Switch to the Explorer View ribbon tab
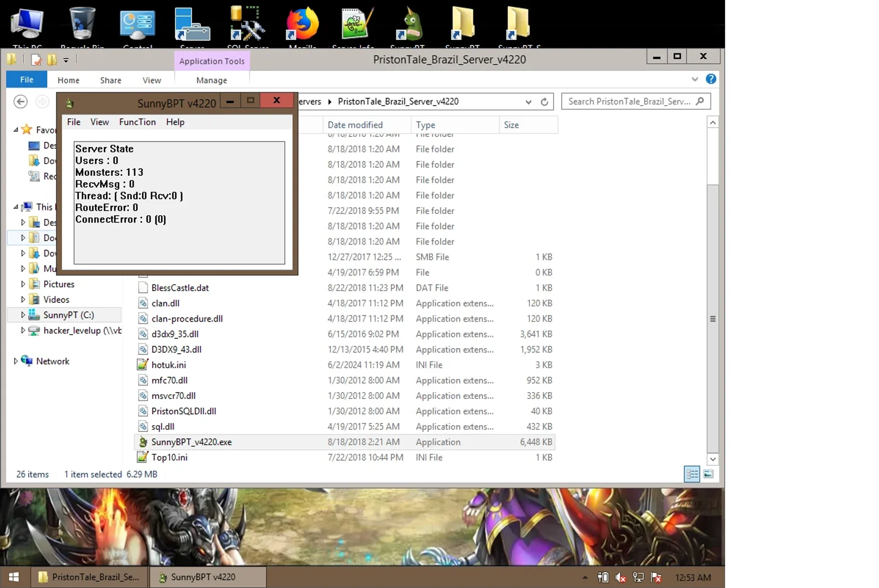 point(152,81)
